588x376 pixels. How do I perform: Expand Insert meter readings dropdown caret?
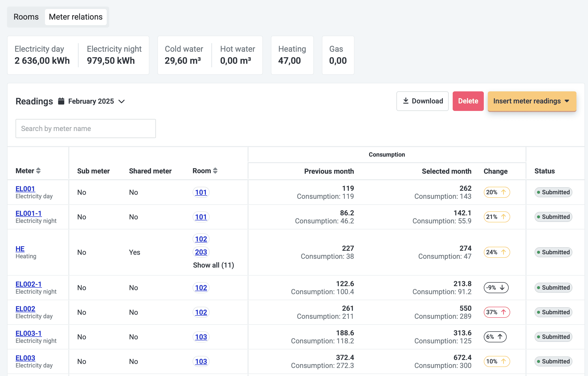tap(567, 101)
